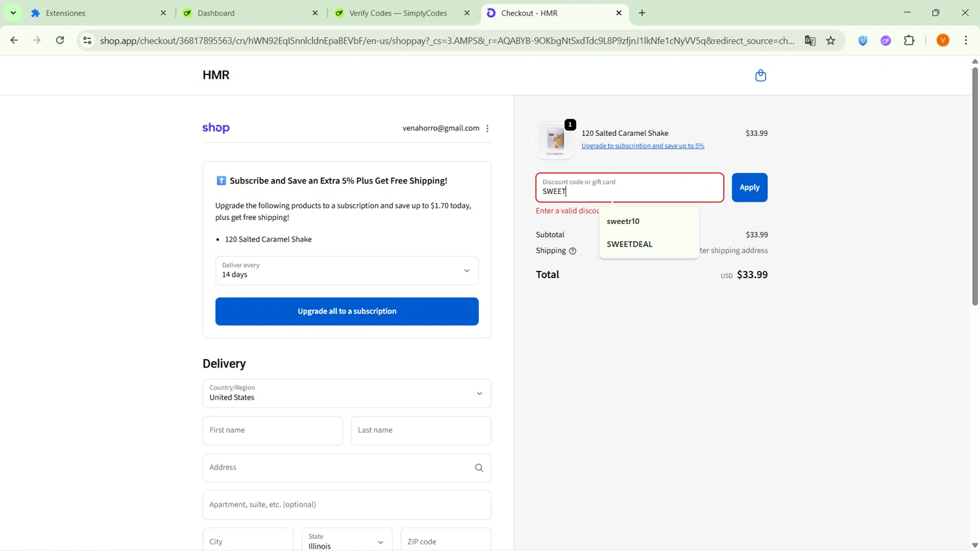Click Upgrade all to a subscription

[347, 311]
